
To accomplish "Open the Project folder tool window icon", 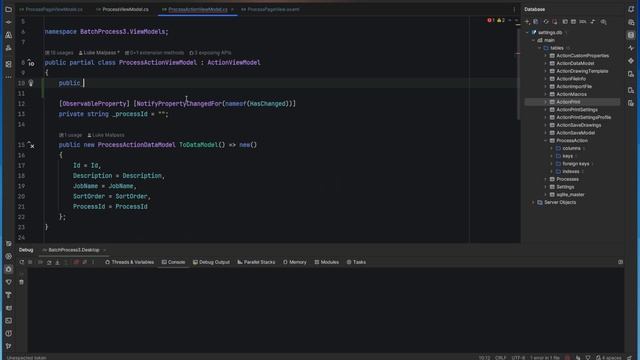I will (x=8, y=9).
